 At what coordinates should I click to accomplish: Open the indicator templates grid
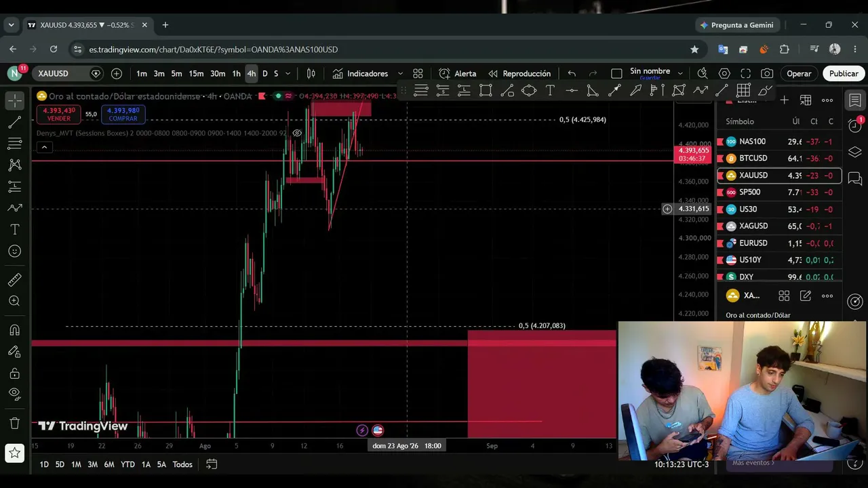(418, 73)
